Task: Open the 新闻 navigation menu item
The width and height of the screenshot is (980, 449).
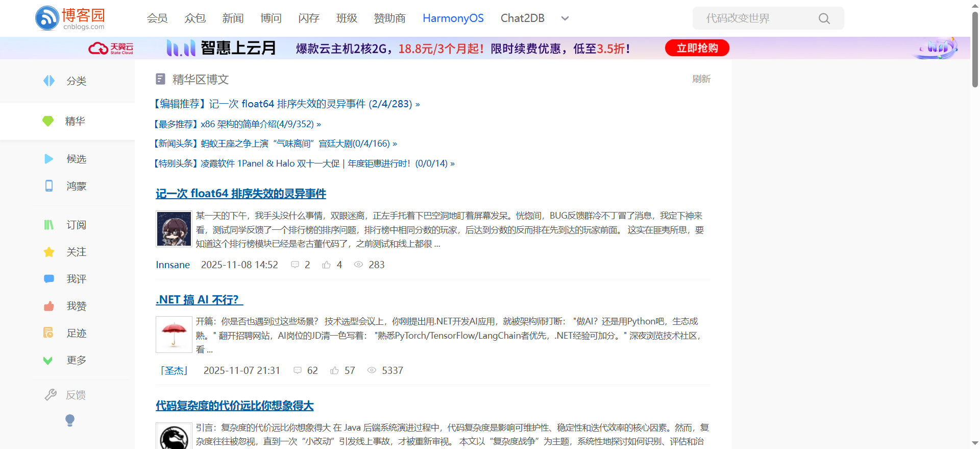Action: [233, 18]
